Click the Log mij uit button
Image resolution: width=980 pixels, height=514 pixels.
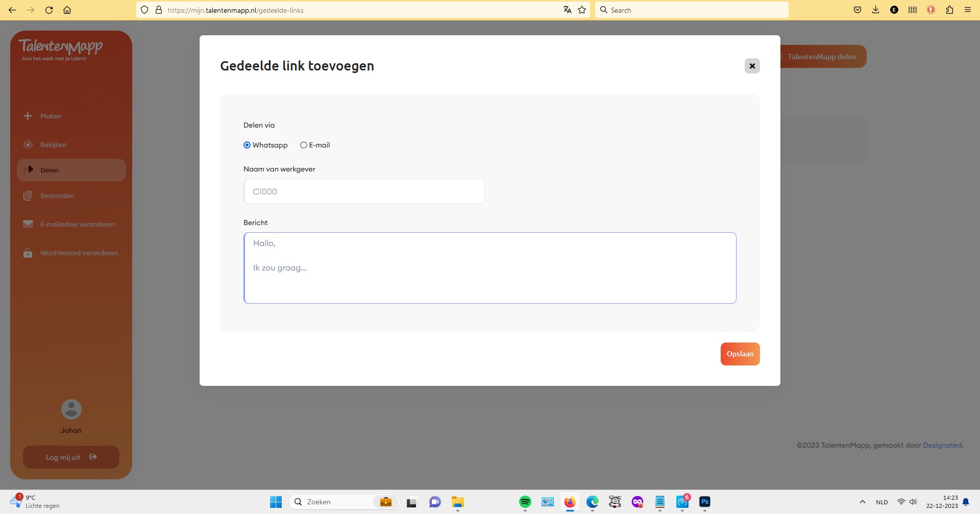tap(71, 457)
